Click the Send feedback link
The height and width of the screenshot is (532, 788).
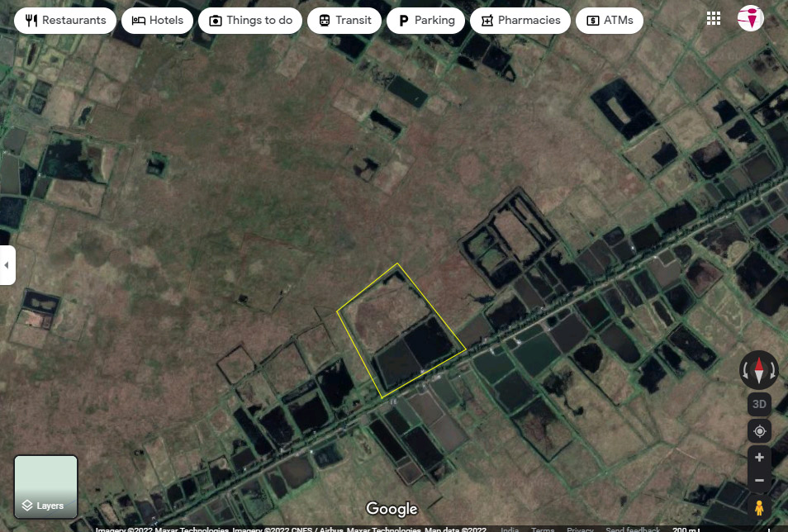(633, 530)
